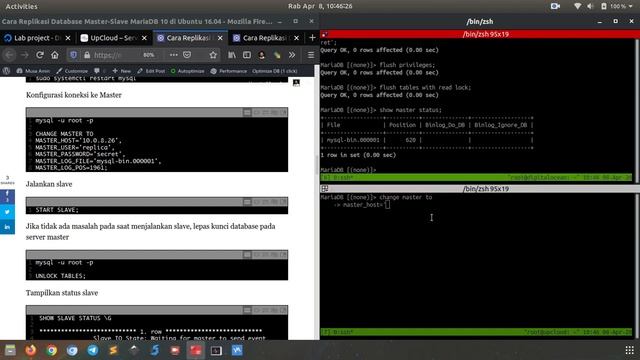This screenshot has height=360, width=640.
Task: Expand the system menu arrow
Action: [x=631, y=7]
